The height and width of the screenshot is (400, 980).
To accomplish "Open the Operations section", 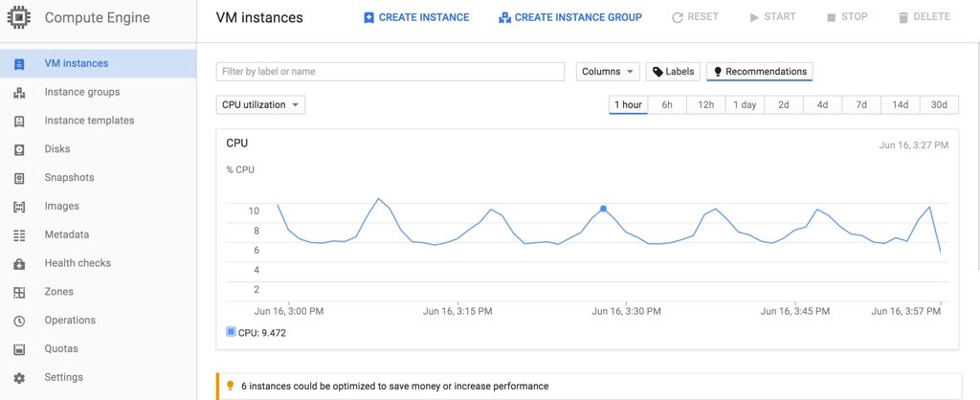I will 99,320.
